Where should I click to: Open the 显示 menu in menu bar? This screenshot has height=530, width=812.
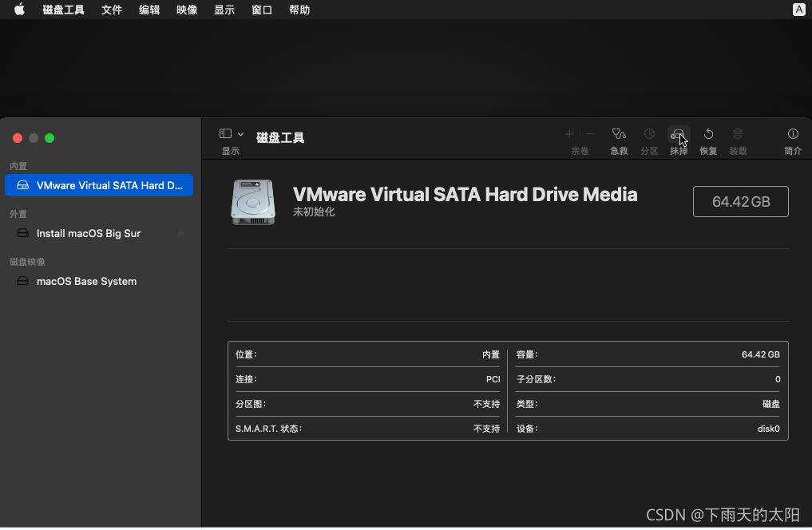point(224,10)
